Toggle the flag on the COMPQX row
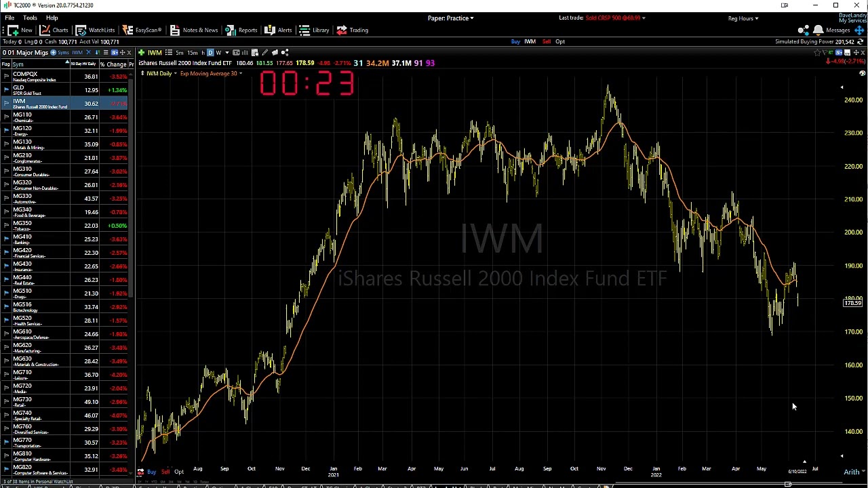 pos(6,77)
